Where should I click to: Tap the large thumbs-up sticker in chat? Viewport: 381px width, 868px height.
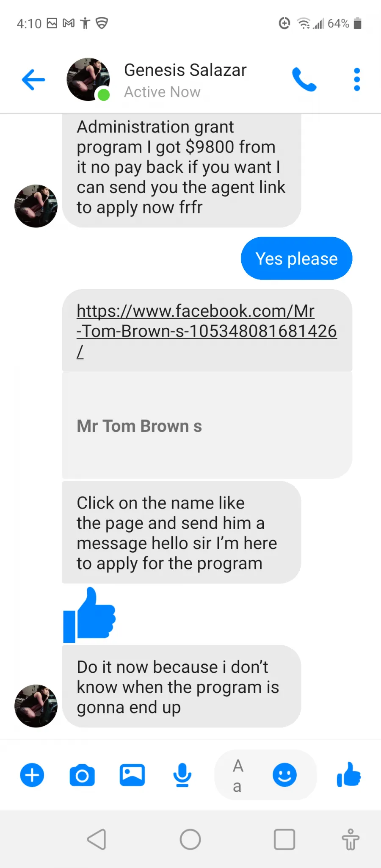89,615
